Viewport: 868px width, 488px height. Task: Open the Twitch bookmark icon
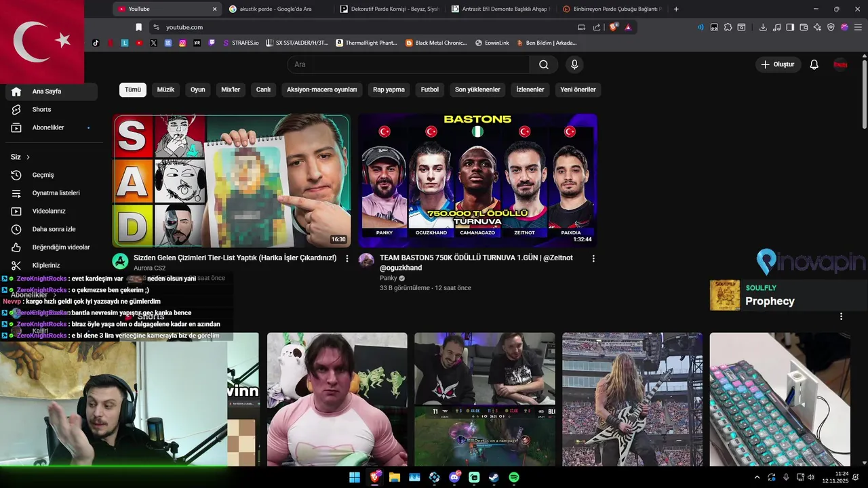[x=212, y=43]
